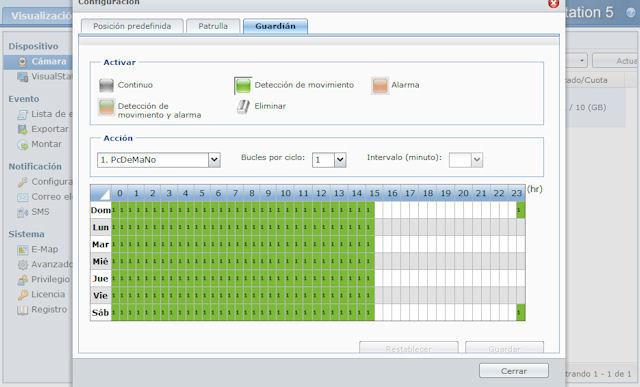Open the Montar icon in sidebar
640x387 pixels.
22,145
